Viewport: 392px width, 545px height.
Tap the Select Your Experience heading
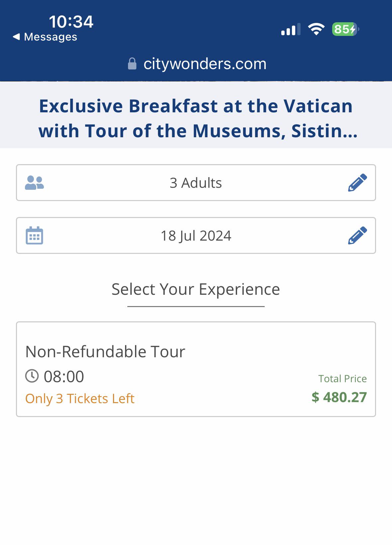coord(196,289)
